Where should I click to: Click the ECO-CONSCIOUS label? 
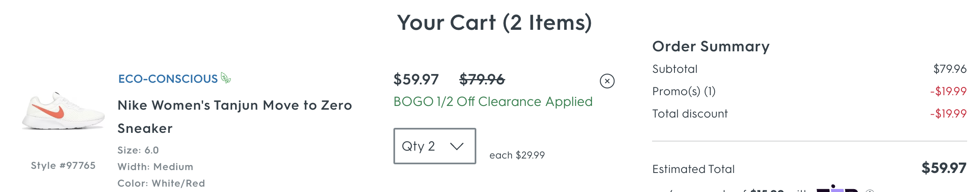coord(168,79)
